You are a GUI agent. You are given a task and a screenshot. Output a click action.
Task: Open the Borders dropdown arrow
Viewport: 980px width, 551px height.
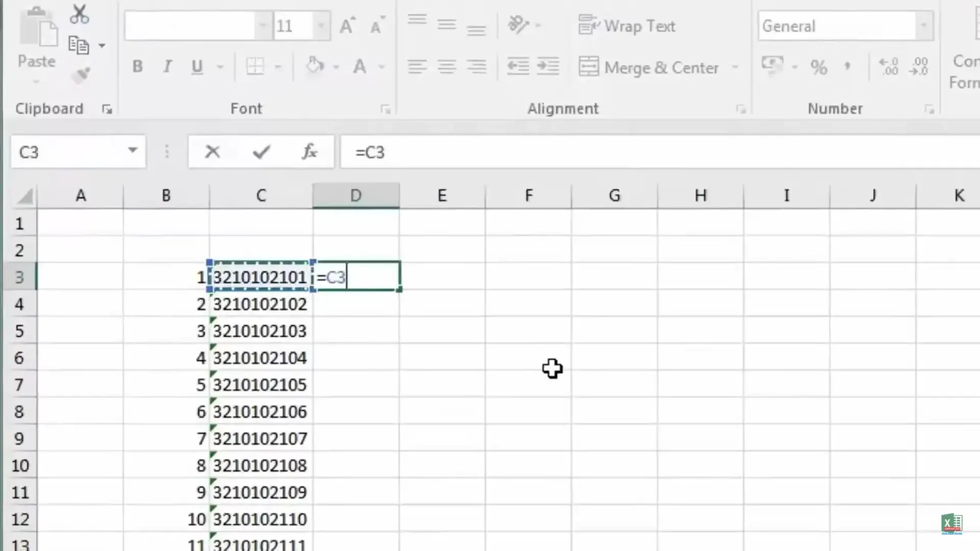278,67
